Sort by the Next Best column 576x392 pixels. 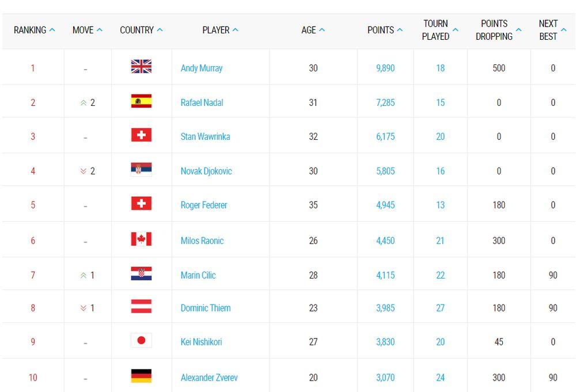coord(552,30)
